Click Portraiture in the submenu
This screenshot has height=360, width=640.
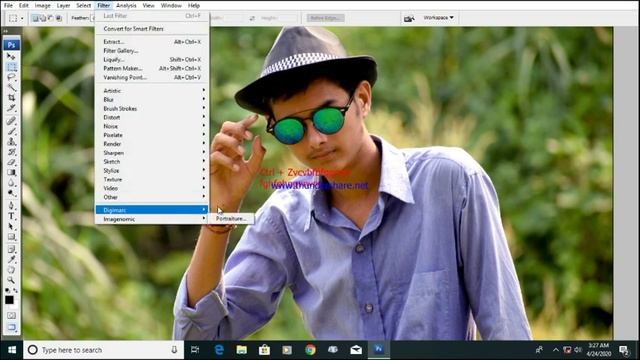click(x=231, y=219)
